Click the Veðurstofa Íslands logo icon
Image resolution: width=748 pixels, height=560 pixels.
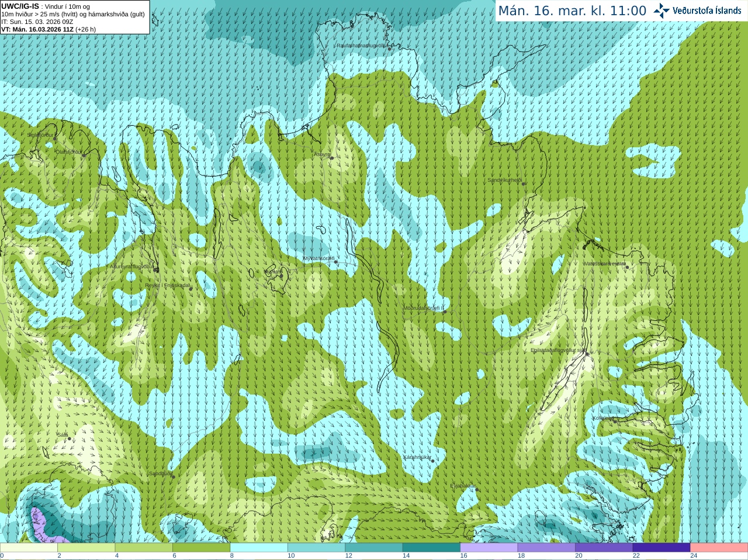tap(661, 11)
